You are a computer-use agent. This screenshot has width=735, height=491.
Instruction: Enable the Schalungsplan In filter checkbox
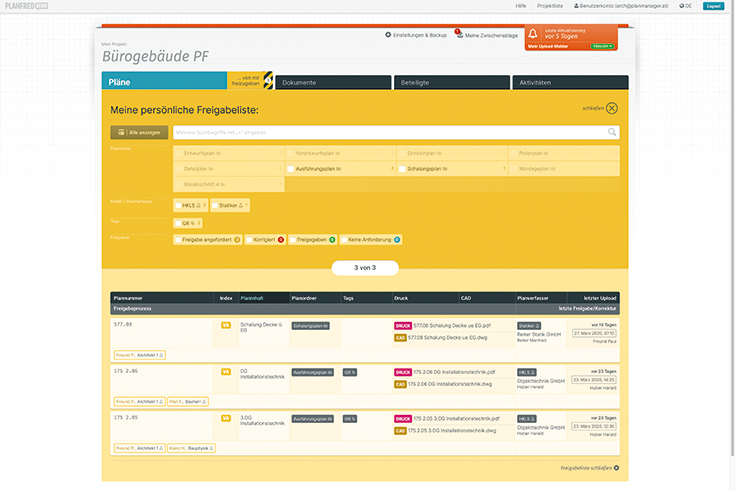[x=402, y=170]
